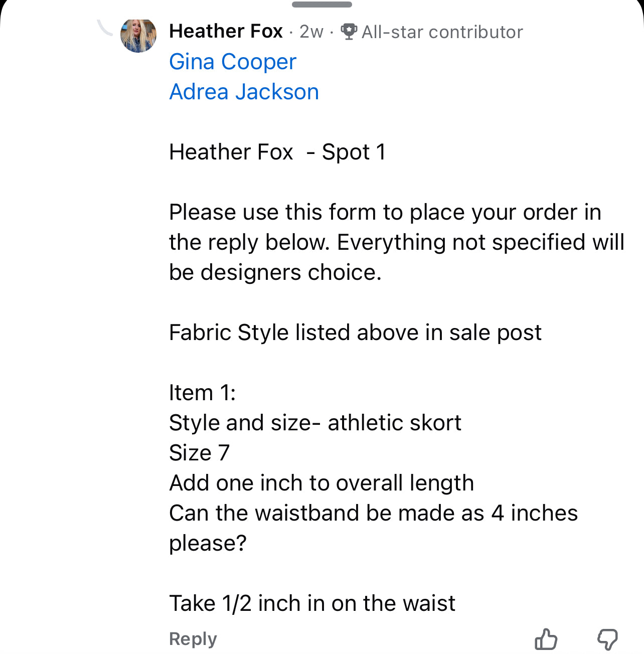Tap the All-star contributor label
644x654 pixels.
pyautogui.click(x=442, y=32)
